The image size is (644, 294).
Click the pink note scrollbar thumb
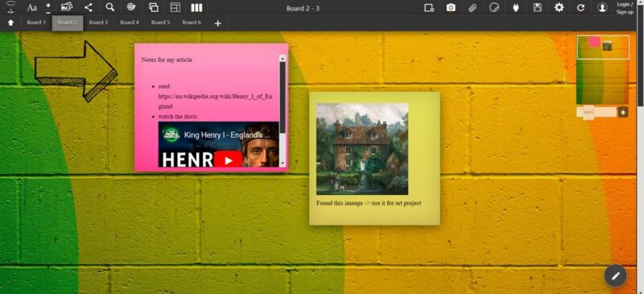283,97
